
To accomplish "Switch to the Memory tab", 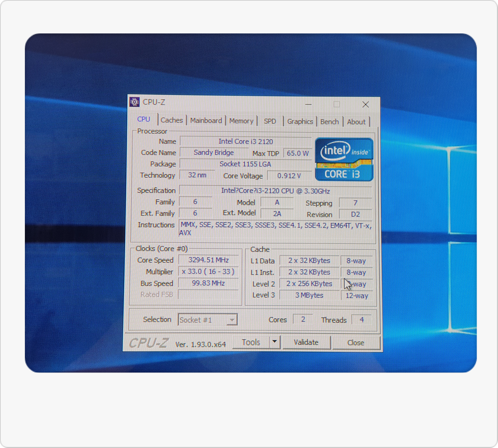I will [241, 121].
